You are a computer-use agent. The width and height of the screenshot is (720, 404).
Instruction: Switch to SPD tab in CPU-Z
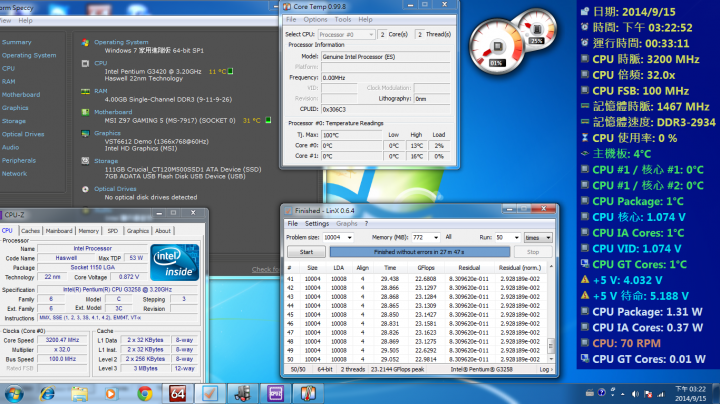tap(112, 231)
